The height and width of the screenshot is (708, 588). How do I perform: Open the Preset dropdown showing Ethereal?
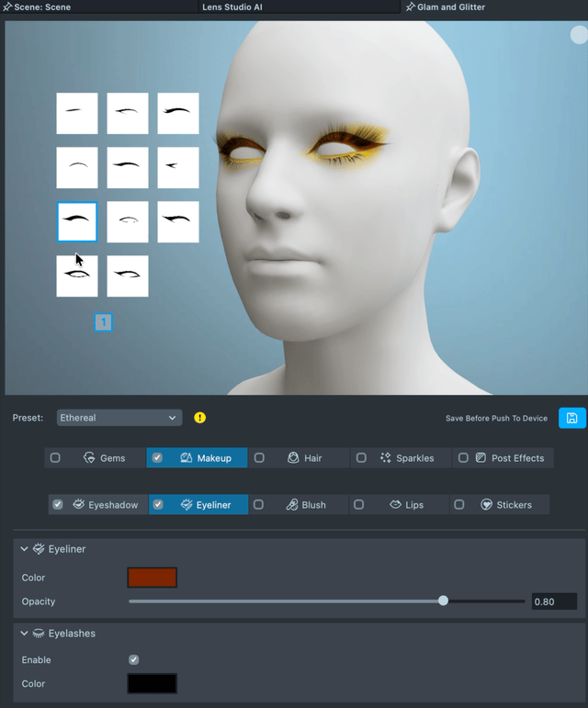pyautogui.click(x=119, y=418)
